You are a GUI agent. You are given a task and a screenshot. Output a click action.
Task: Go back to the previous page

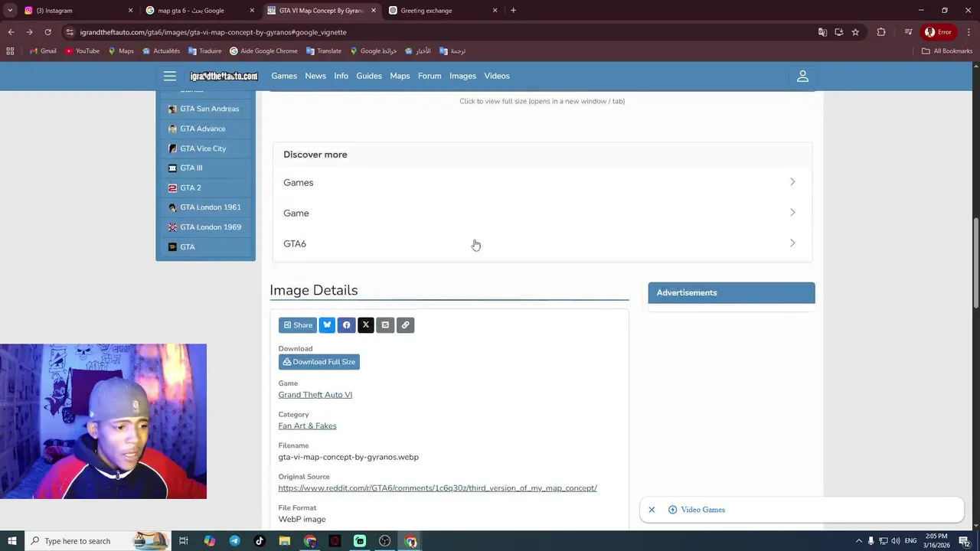(11, 32)
